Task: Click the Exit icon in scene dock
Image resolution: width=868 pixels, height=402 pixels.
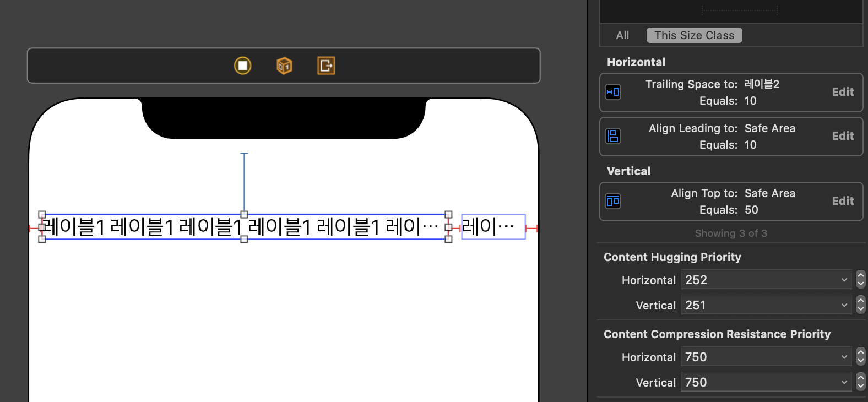Action: click(x=326, y=66)
